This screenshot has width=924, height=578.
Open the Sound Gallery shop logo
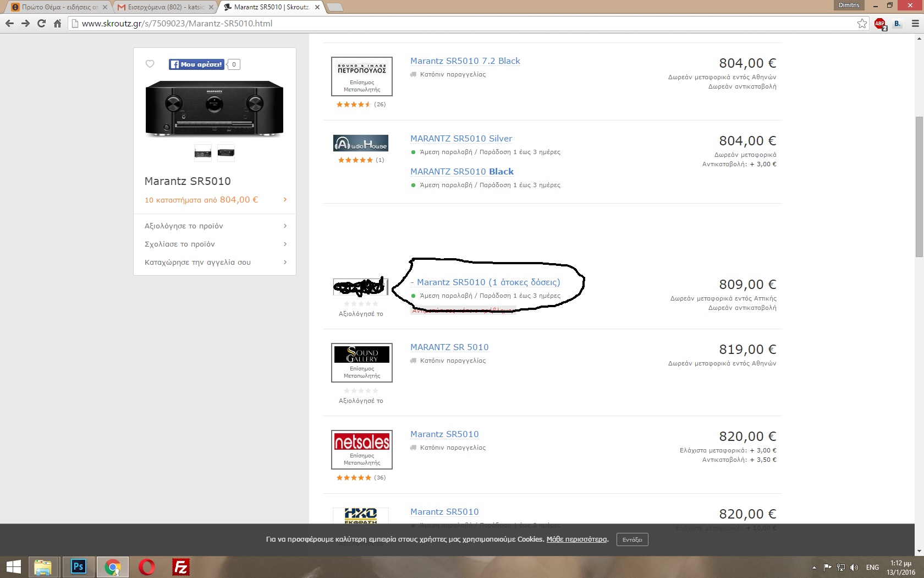(x=362, y=363)
